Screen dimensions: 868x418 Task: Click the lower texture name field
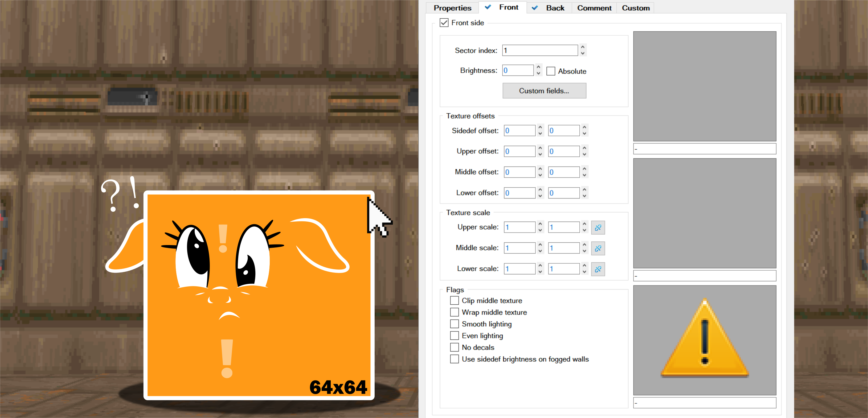[704, 403]
